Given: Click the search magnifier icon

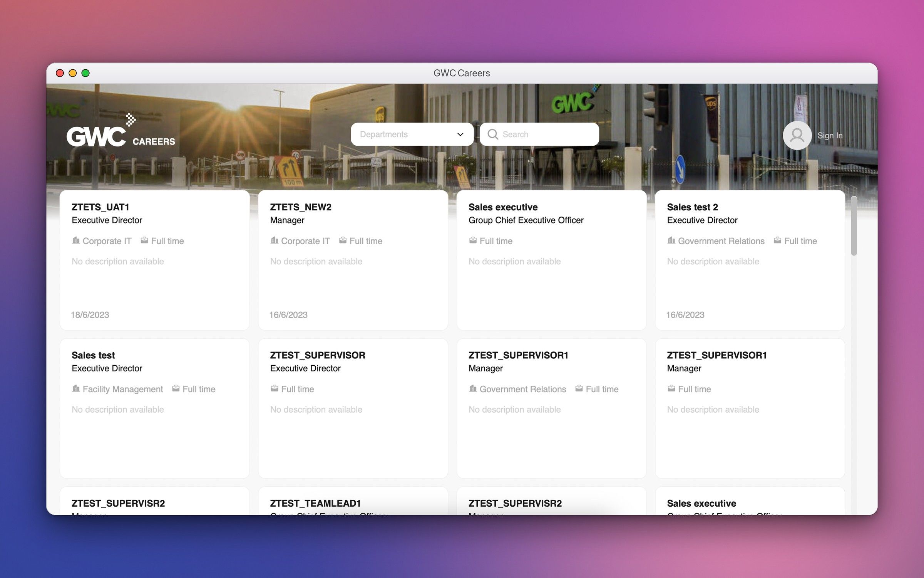Looking at the screenshot, I should pos(492,134).
